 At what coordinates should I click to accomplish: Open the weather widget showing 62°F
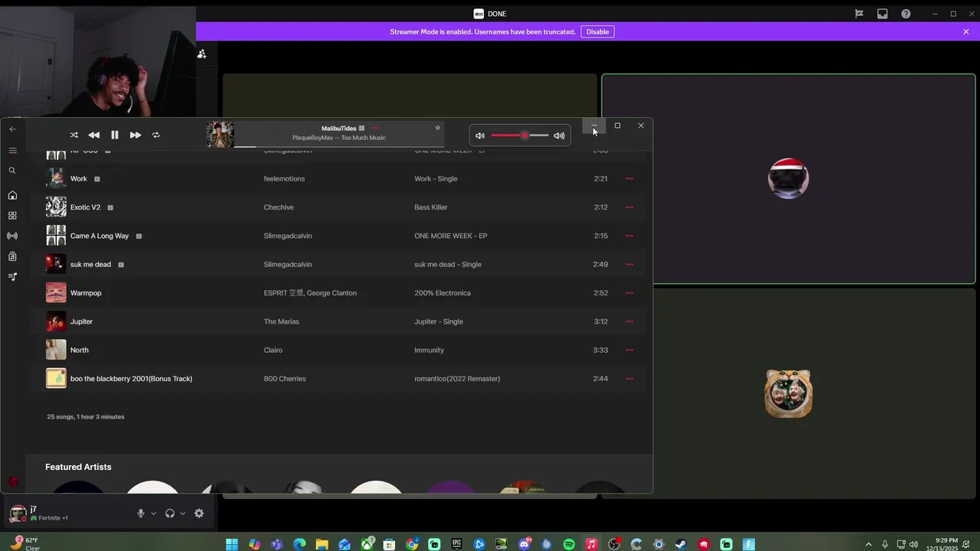[24, 544]
